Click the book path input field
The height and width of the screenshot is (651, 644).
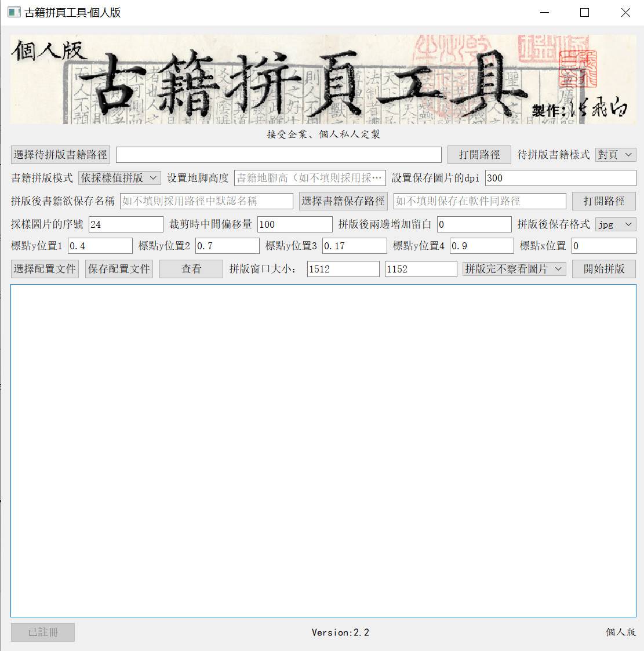click(x=279, y=154)
